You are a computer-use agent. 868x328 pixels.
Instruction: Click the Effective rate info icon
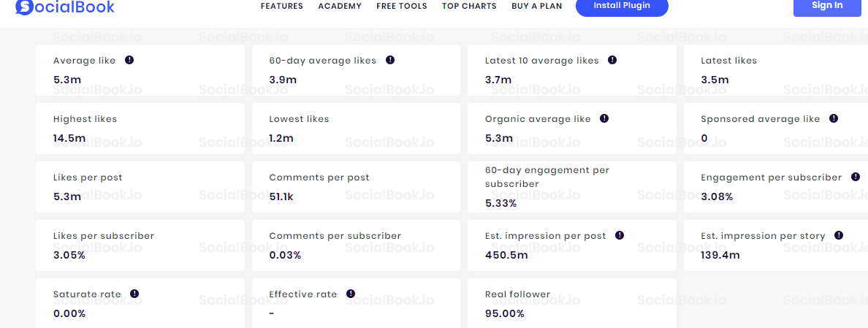click(351, 294)
